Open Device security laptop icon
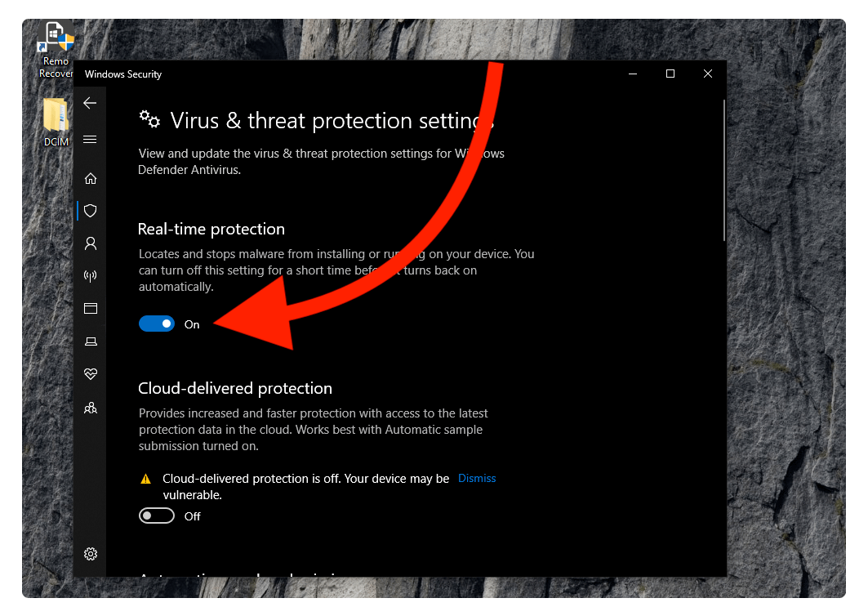 tap(91, 341)
